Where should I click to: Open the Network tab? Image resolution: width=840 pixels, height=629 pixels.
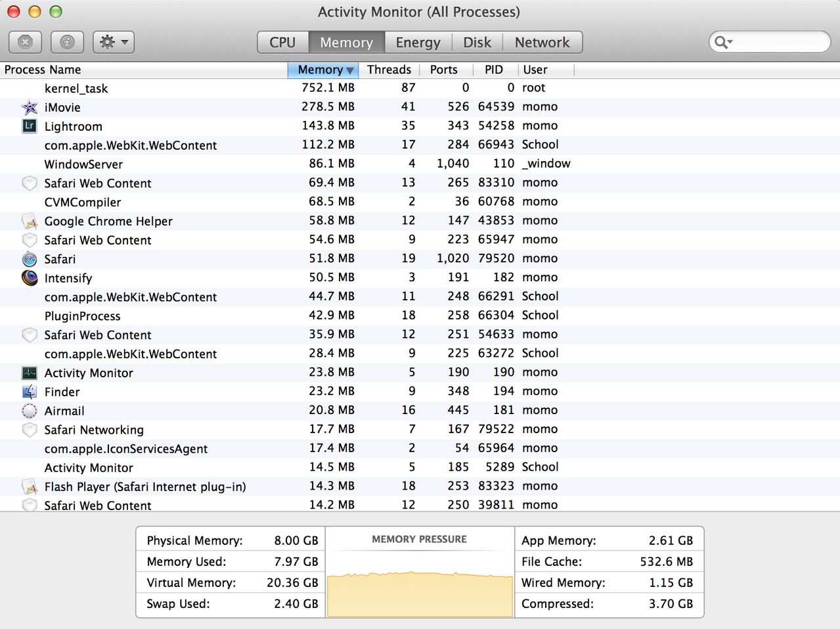click(x=542, y=42)
